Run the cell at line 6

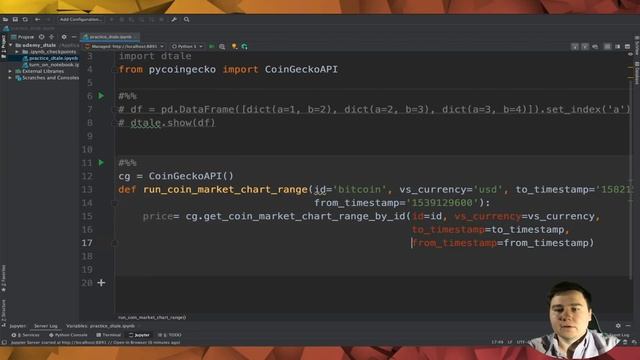coord(101,96)
